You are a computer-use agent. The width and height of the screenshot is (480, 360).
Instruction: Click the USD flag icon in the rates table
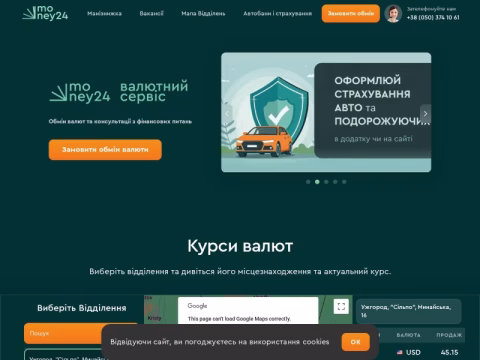tap(400, 352)
